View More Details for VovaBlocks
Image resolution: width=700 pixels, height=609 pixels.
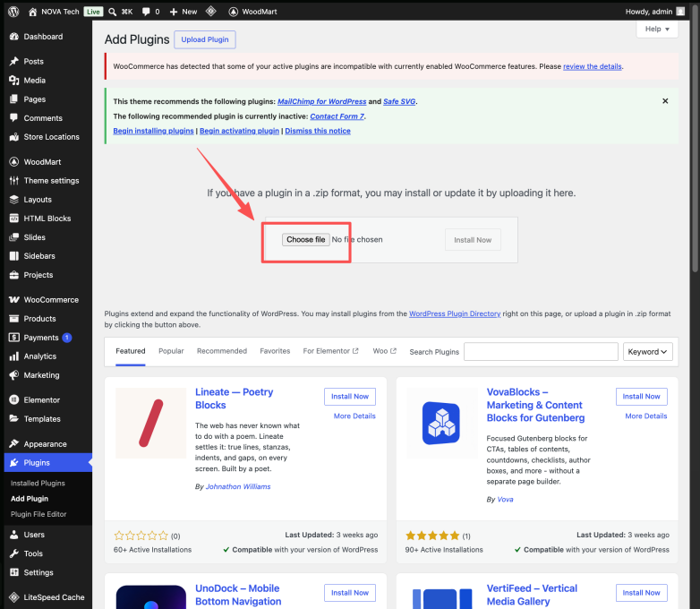646,416
